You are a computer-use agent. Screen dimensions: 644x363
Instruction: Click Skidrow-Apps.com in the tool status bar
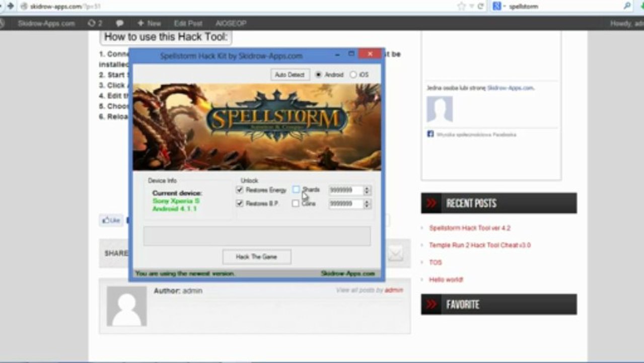pyautogui.click(x=348, y=273)
